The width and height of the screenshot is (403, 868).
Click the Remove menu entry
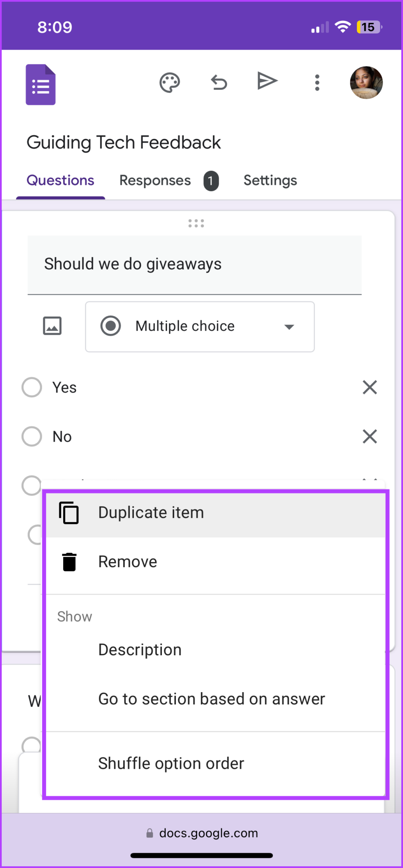127,561
